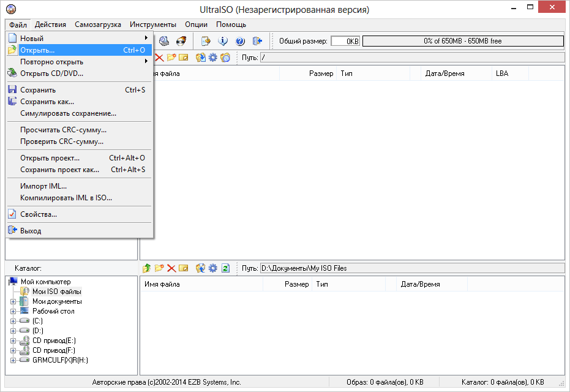The width and height of the screenshot is (570, 392).
Task: Select Выход to exit the program
Action: pos(79,231)
